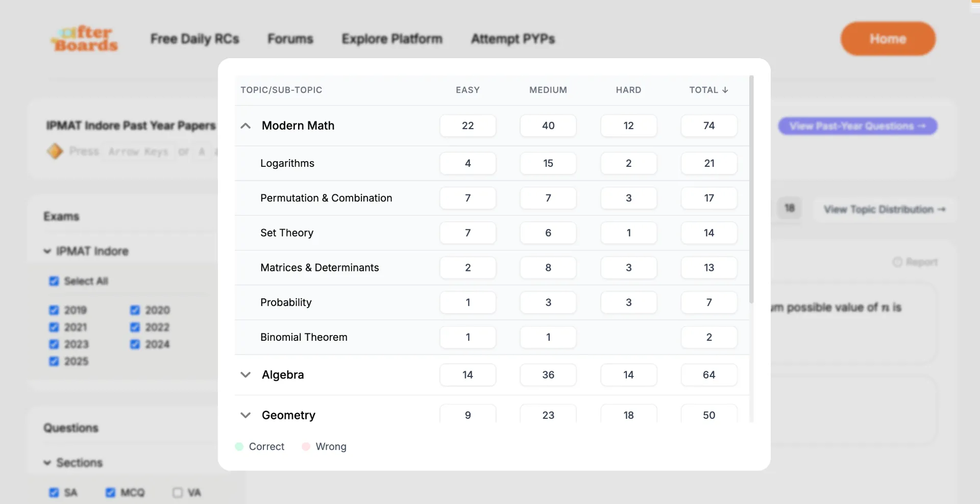Toggle the Select All checkbox
This screenshot has width=980, height=504.
tap(54, 281)
